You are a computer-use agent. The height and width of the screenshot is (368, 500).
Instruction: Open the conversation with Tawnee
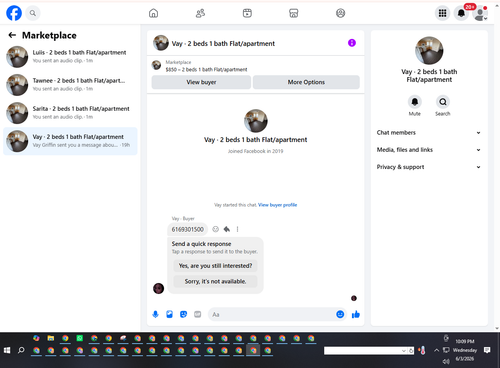[70, 85]
